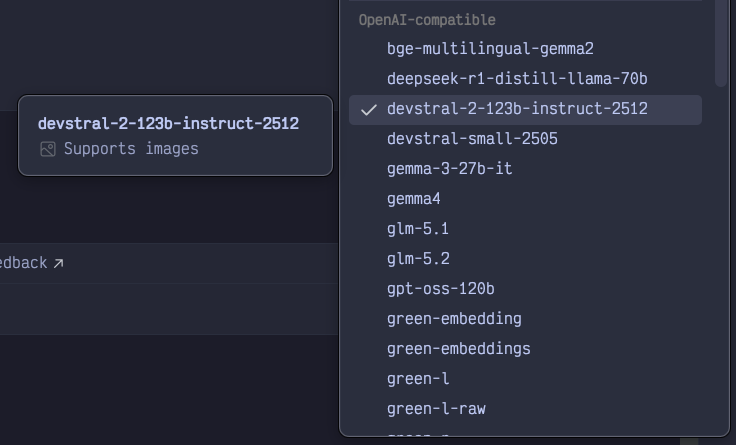Choose the green-embeddings entry
Screen dimensions: 736x445
pos(525,349)
